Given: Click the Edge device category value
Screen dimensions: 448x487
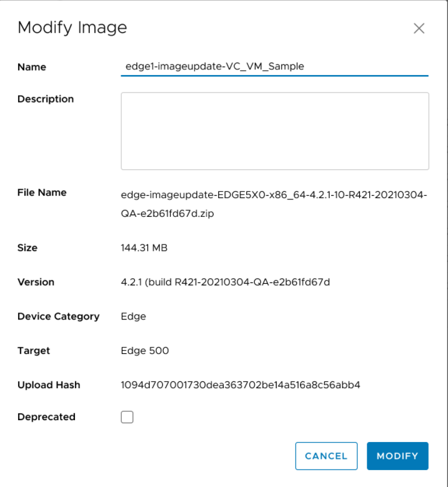Looking at the screenshot, I should click(x=133, y=316).
